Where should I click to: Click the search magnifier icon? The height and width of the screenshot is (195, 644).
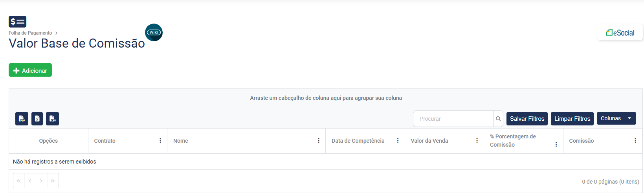pos(498,119)
